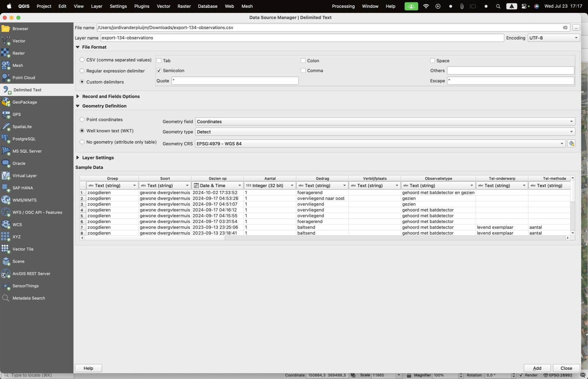Open the Raster menu
The image size is (588, 379).
click(184, 6)
